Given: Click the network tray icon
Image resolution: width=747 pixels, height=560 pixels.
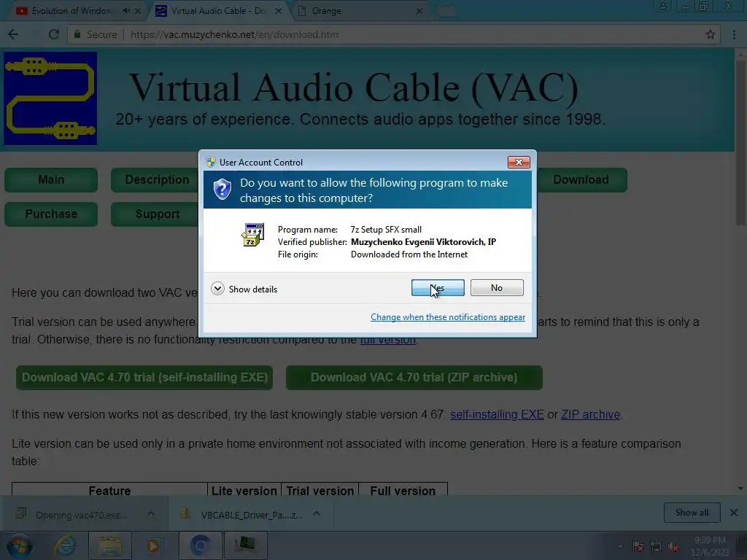Looking at the screenshot, I should tap(656, 547).
